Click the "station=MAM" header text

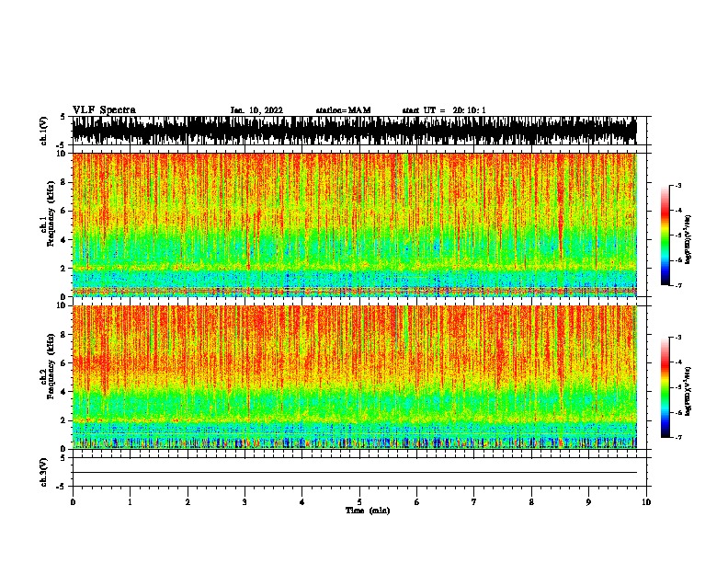343,110
